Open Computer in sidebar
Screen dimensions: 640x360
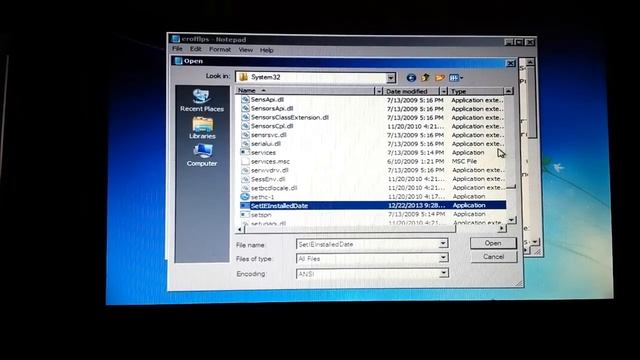202,155
